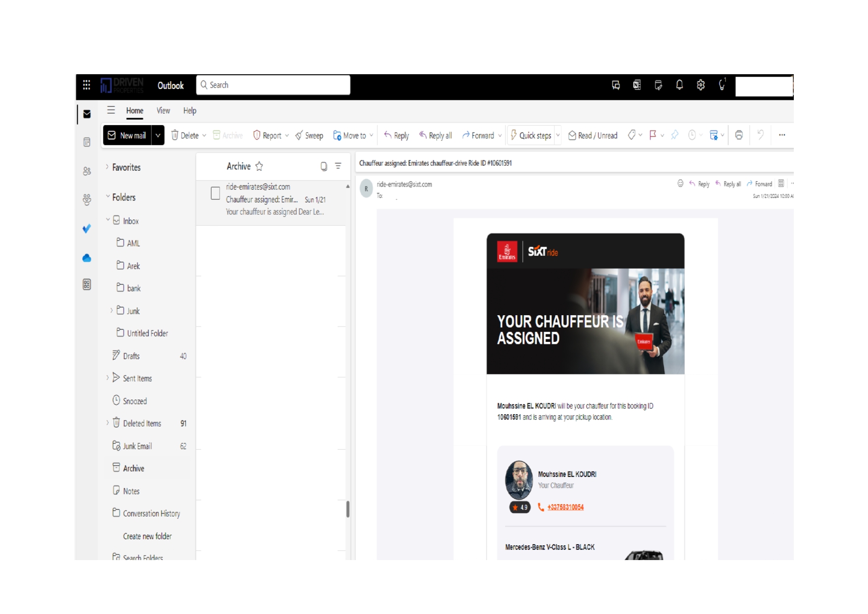Image resolution: width=868 pixels, height=614 pixels.
Task: Open the Settings gear icon
Action: (701, 85)
